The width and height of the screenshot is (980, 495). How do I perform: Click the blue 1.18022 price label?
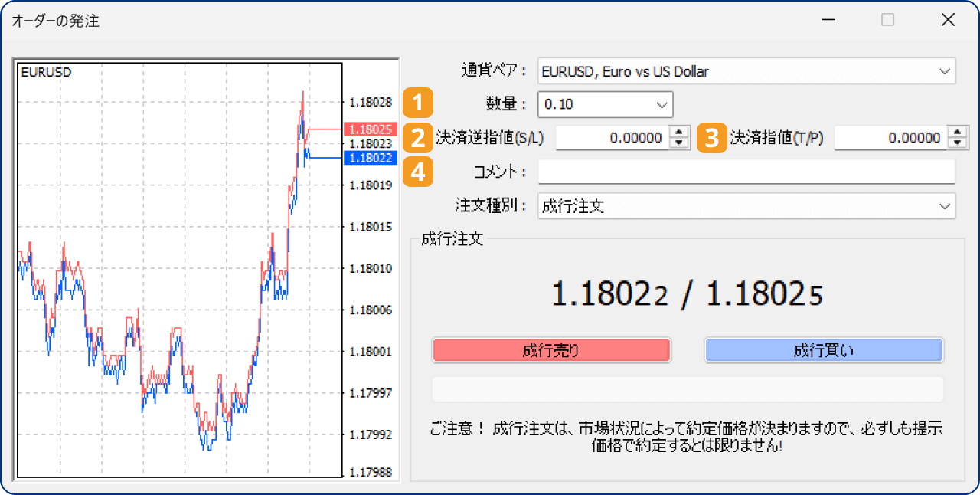(371, 157)
